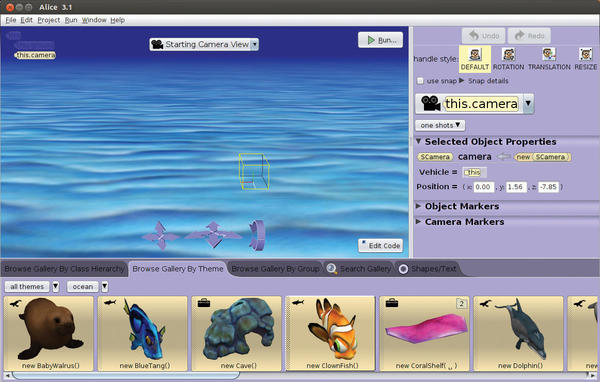Click the camera move forward/sideways arrows control
The height and width of the screenshot is (382, 600).
[213, 234]
